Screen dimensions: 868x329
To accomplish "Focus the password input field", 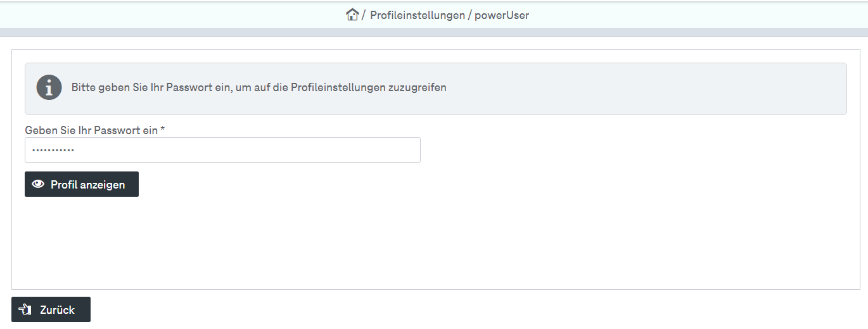I will click(x=222, y=150).
